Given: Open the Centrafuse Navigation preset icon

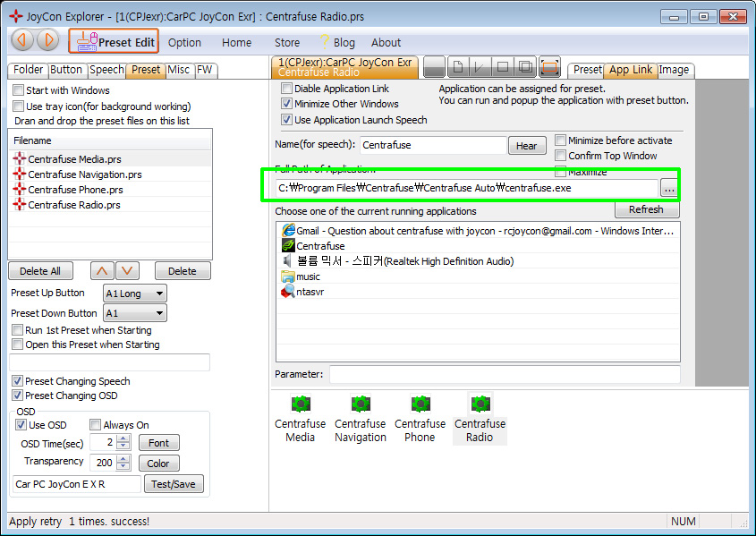Looking at the screenshot, I should (x=361, y=419).
